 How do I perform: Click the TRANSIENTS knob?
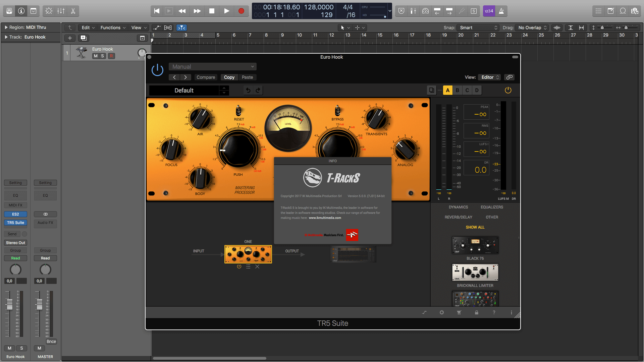(376, 118)
